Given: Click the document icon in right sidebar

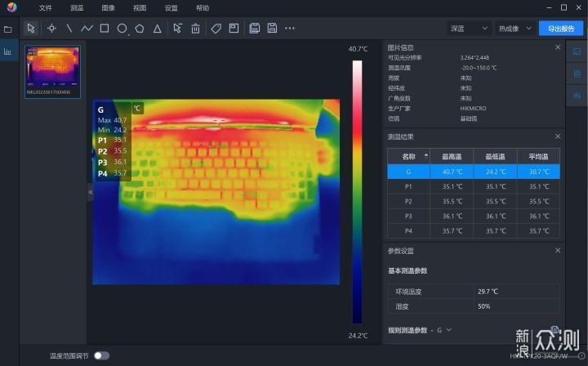Looking at the screenshot, I should [x=577, y=74].
